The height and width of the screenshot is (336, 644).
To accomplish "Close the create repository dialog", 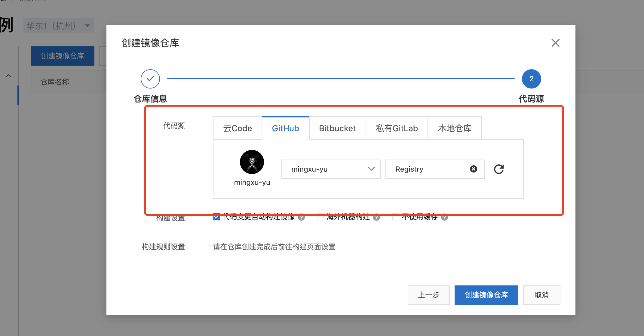I will pos(555,43).
